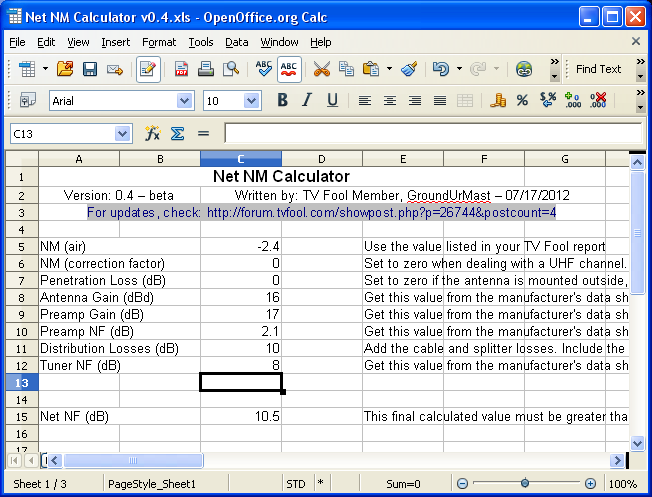Click the Cut scissors icon
Image resolution: width=652 pixels, height=497 pixels.
[x=321, y=69]
